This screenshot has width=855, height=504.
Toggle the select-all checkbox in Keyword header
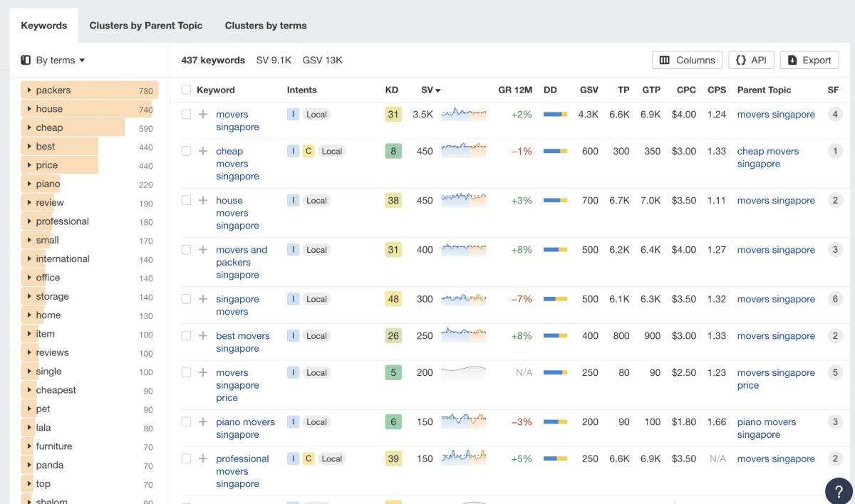[x=187, y=90]
